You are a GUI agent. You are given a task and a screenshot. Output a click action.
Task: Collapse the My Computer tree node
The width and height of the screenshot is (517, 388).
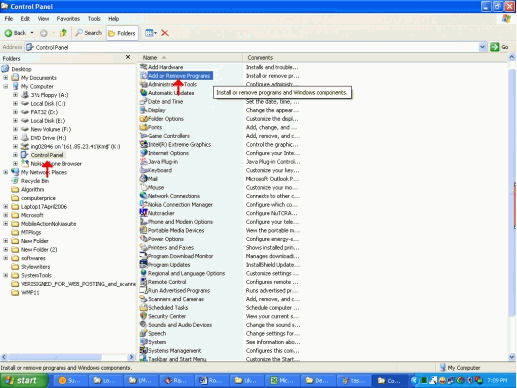click(x=6, y=86)
